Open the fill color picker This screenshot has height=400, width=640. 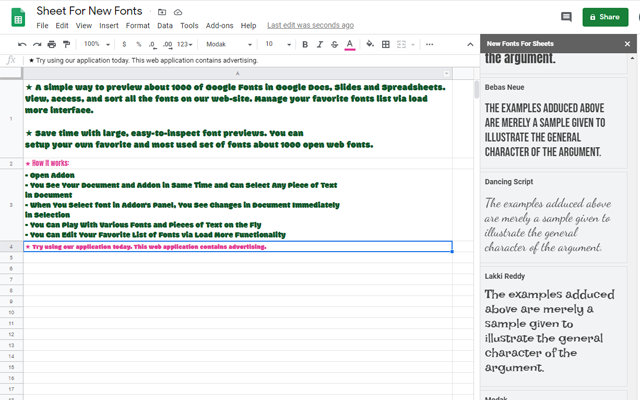coord(370,44)
